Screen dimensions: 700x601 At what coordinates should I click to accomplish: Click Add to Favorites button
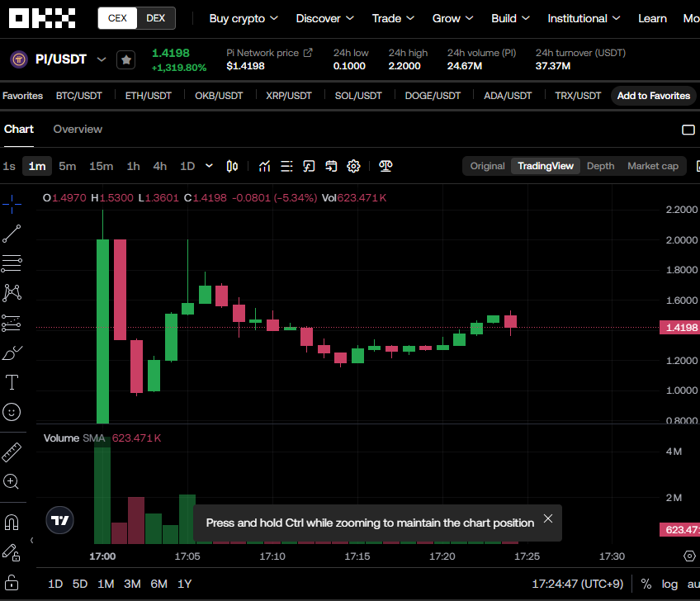pyautogui.click(x=654, y=96)
